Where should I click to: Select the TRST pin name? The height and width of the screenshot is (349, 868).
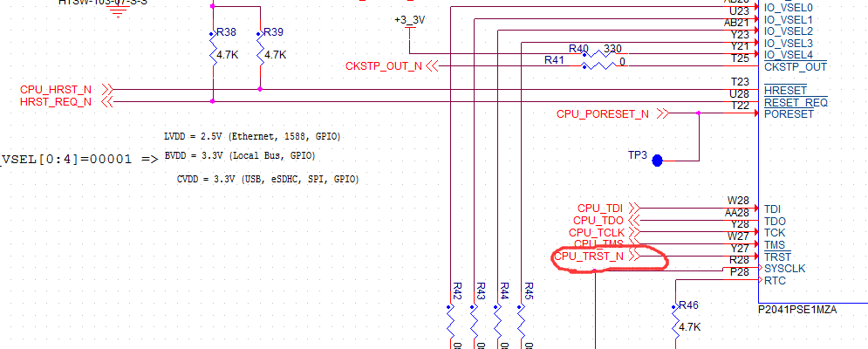click(778, 257)
